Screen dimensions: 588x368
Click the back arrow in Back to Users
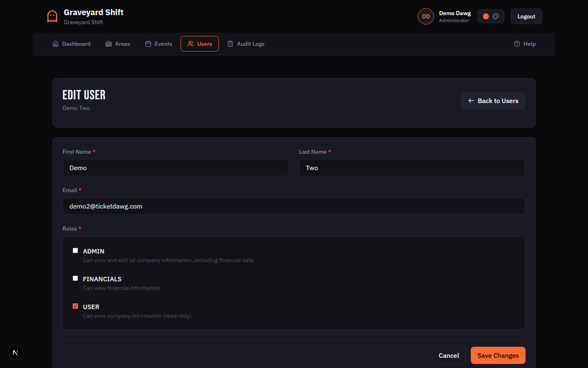[x=471, y=100]
